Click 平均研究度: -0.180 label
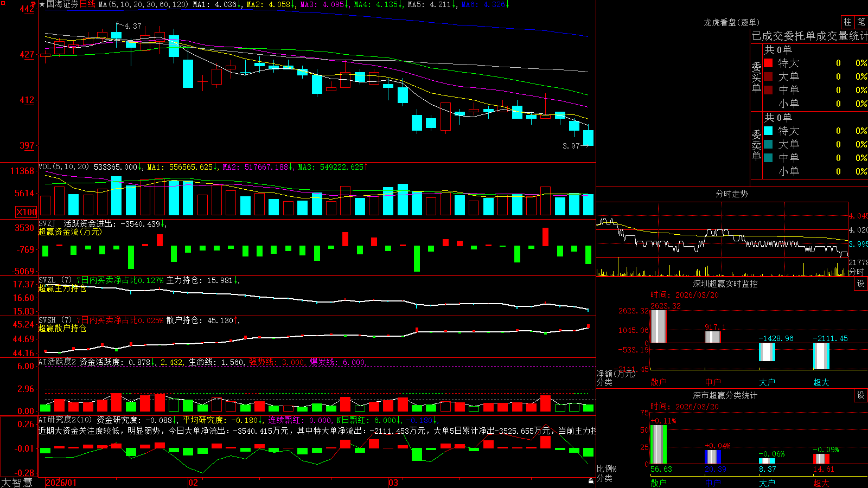 tap(222, 420)
